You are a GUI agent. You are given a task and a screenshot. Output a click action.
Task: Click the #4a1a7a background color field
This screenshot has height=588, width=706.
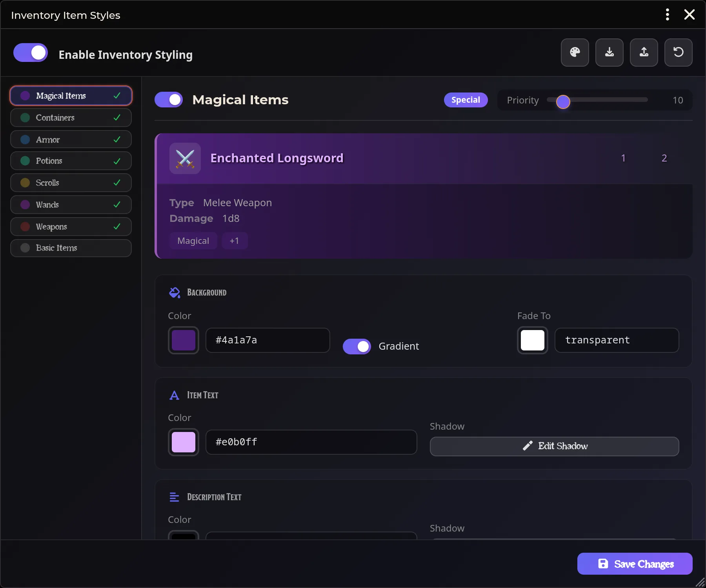(267, 340)
